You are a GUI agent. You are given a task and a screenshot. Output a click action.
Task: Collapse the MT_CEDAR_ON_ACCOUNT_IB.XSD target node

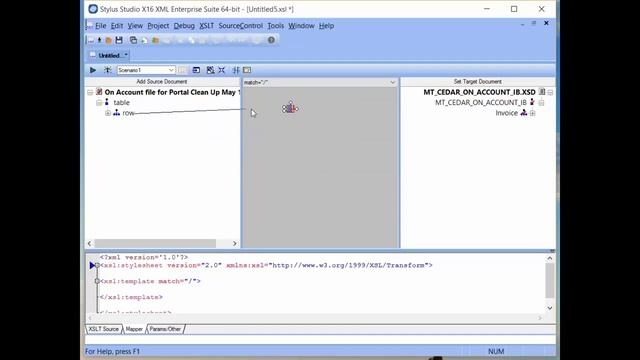[x=550, y=93]
